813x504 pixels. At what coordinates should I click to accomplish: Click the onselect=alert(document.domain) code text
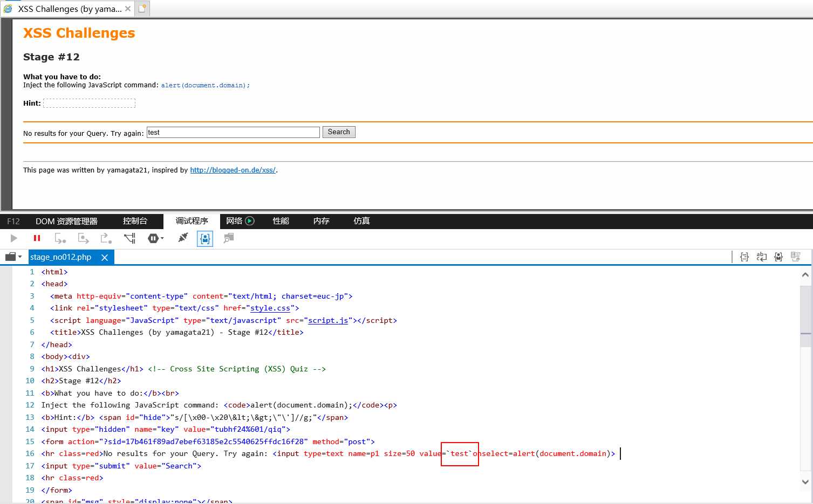click(x=542, y=454)
